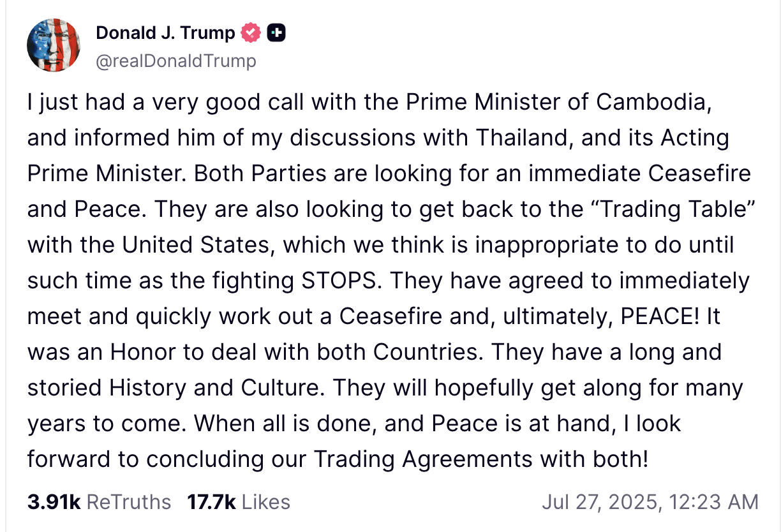Click the red verified checkmark badge
The width and height of the screenshot is (781, 532).
pyautogui.click(x=251, y=33)
